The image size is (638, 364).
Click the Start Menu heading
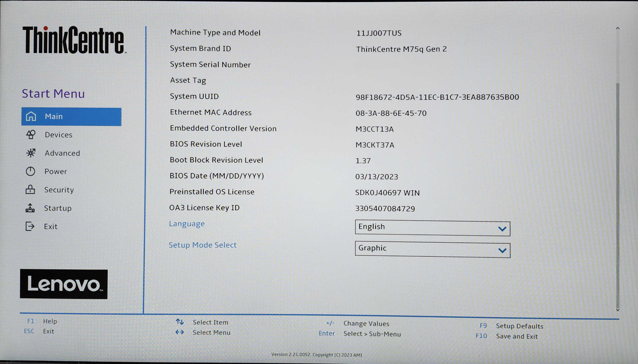[x=53, y=94]
